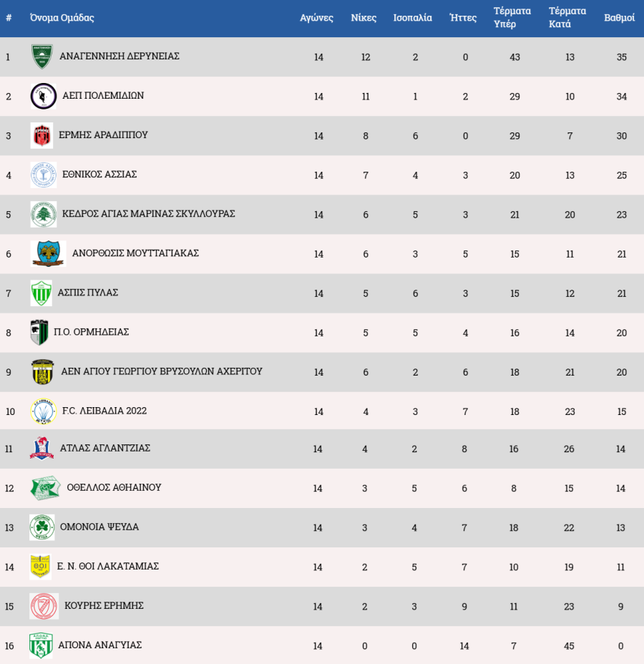
Task: Click the ΑΝΑΓΕΝΝΗΣΗ ΔΕΡΥΝΕΙΑΣ team crest
Action: point(42,57)
